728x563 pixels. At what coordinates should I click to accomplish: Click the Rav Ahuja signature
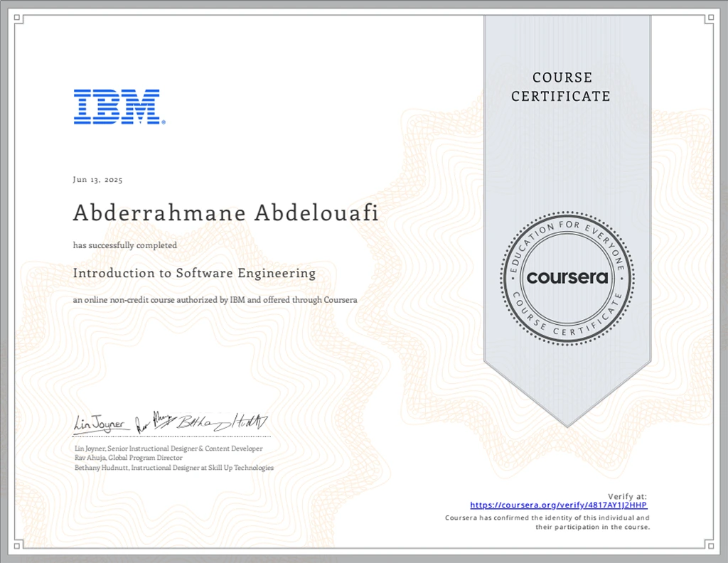point(154,422)
